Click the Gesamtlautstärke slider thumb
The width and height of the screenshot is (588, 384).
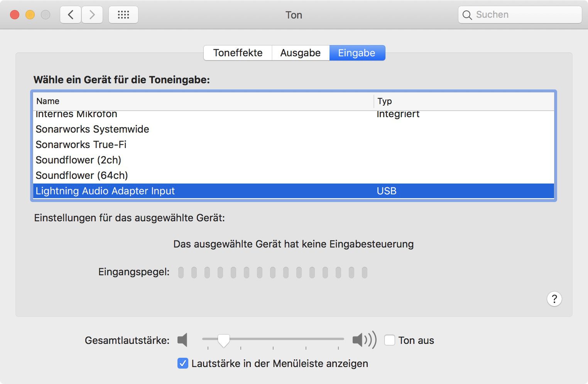click(224, 340)
